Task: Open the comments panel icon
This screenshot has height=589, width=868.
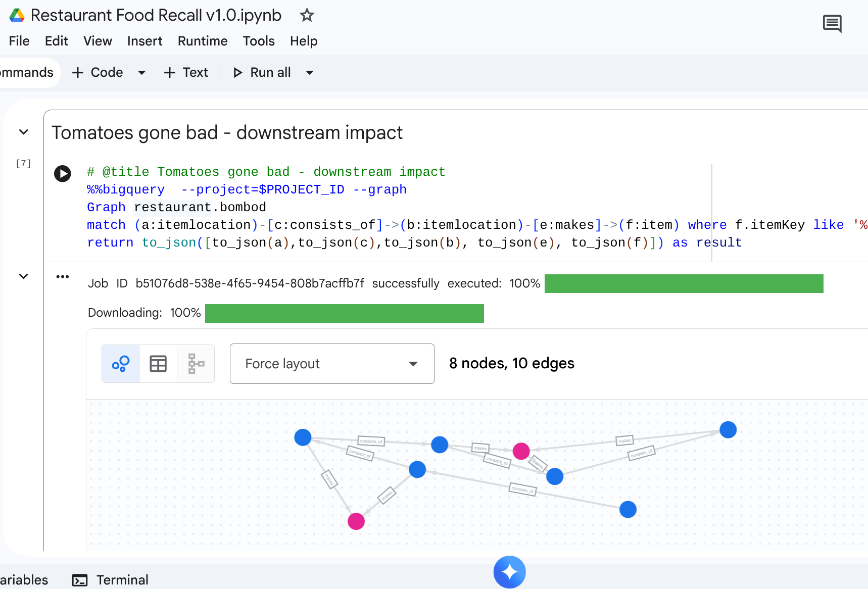Action: 832,23
